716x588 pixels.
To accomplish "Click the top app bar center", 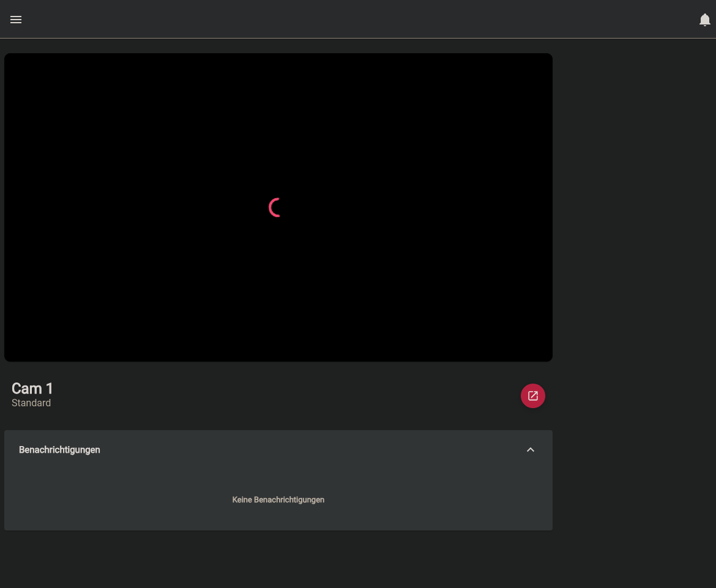I will 358,20.
